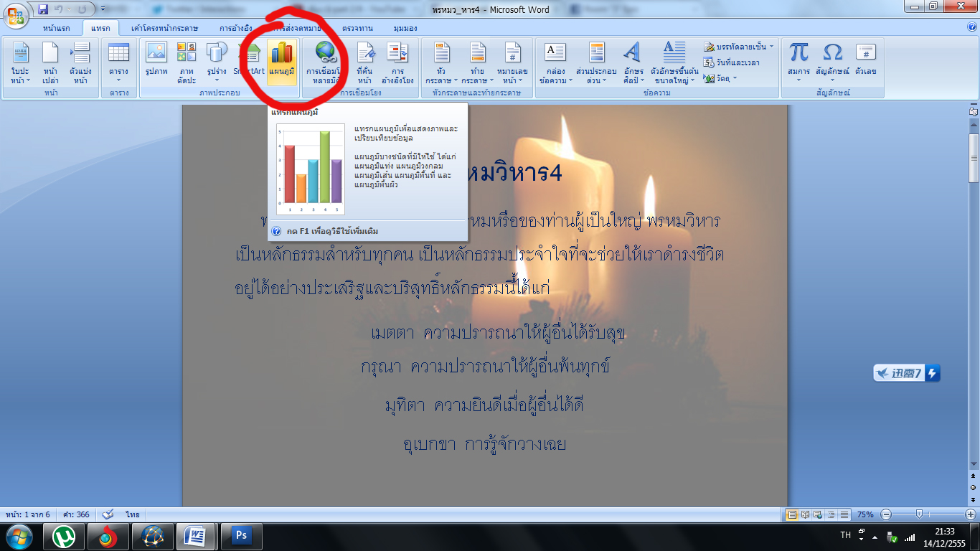This screenshot has height=551, width=980.
Task: Open the Page Number (หมายเลขหน้า) dropdown
Action: (512, 62)
